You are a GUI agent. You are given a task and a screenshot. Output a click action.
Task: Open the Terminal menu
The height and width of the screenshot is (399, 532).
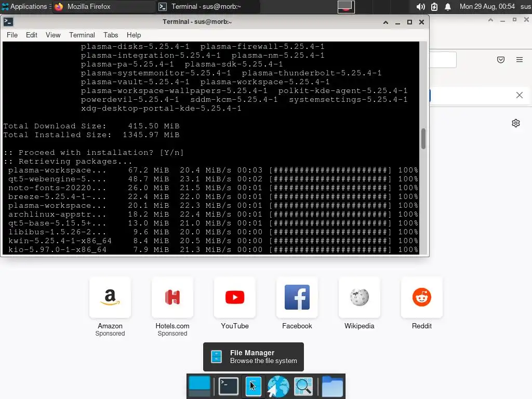[82, 35]
